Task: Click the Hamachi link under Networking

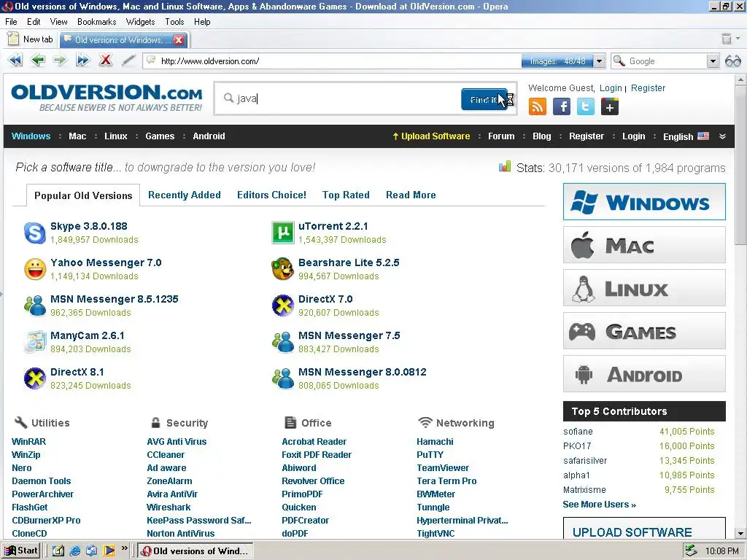Action: tap(435, 441)
